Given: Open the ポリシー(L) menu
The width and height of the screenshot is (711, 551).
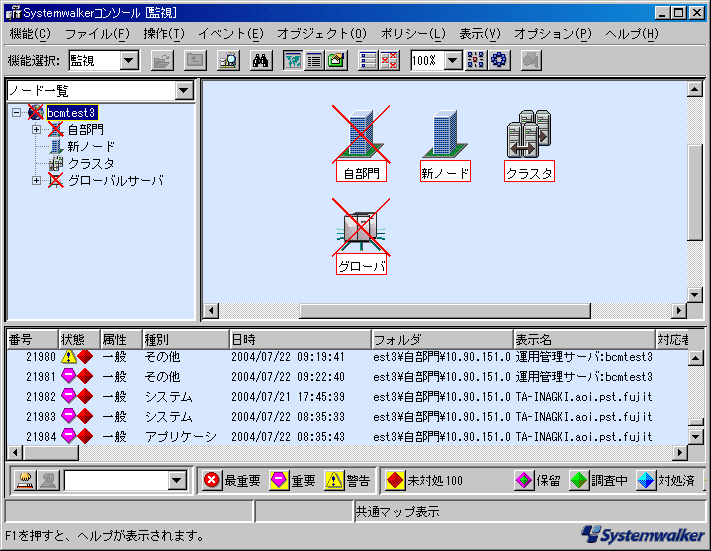Looking at the screenshot, I should click(x=413, y=34).
